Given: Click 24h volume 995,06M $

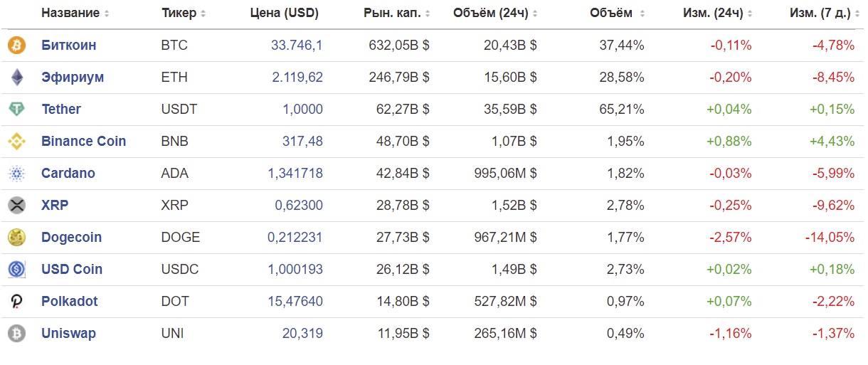Looking at the screenshot, I should tap(505, 174).
